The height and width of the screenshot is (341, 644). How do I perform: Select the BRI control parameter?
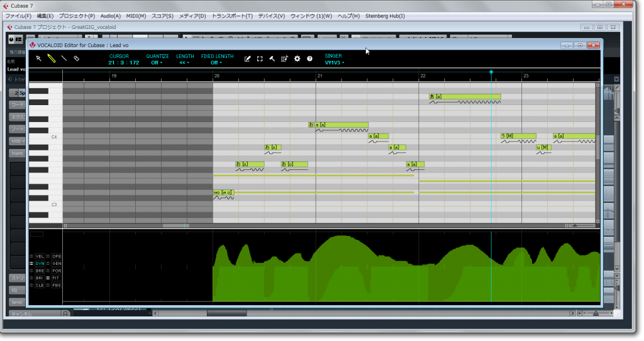point(40,277)
